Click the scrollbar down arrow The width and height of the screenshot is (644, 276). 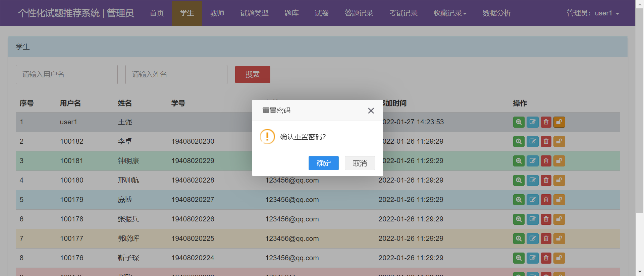coord(640,272)
